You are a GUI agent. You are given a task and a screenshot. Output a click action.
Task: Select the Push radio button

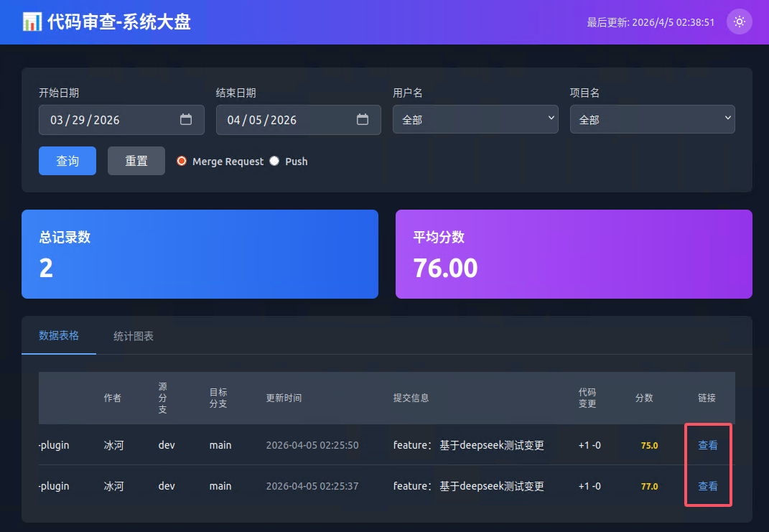click(x=274, y=161)
